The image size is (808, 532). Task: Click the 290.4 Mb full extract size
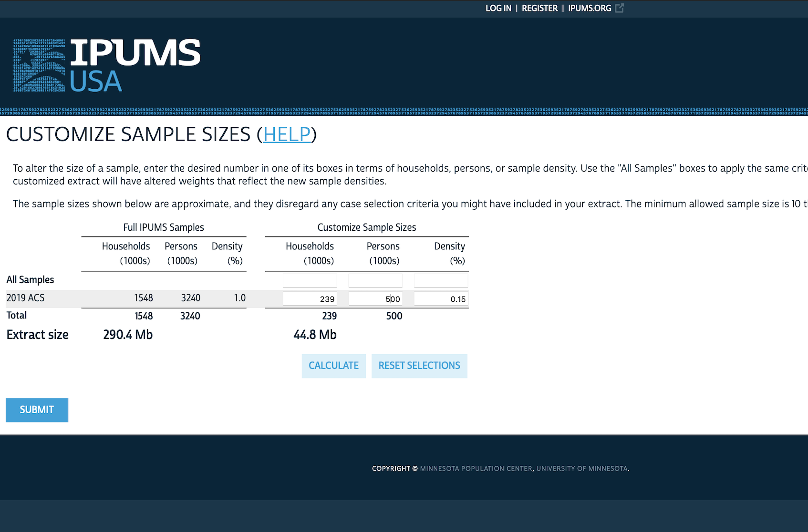[128, 335]
